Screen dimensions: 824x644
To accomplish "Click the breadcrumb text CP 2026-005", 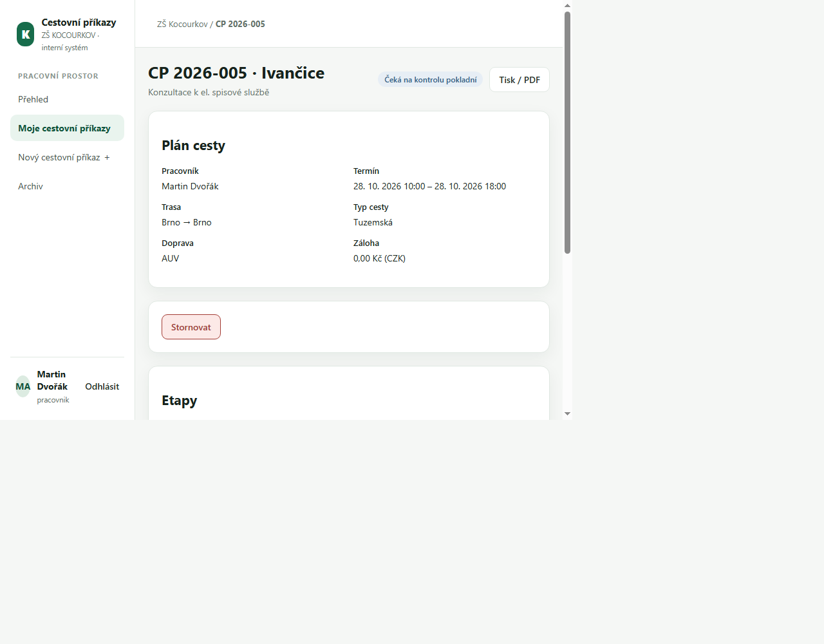I will point(240,24).
